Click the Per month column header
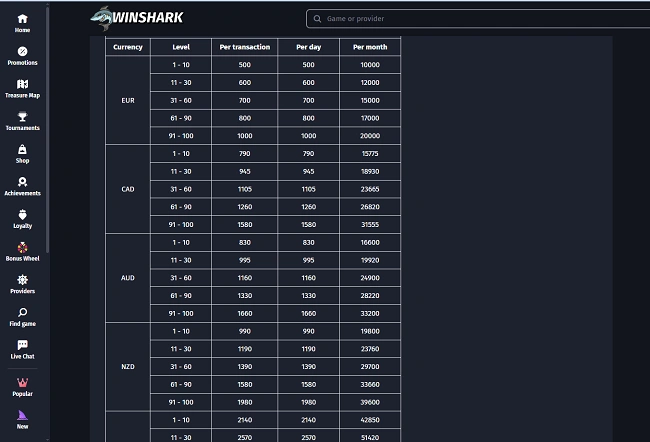Screen dimensions: 650x442 pyautogui.click(x=370, y=47)
